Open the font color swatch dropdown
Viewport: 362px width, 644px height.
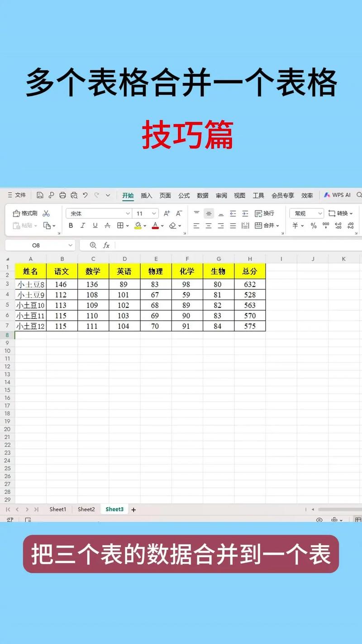[x=162, y=225]
